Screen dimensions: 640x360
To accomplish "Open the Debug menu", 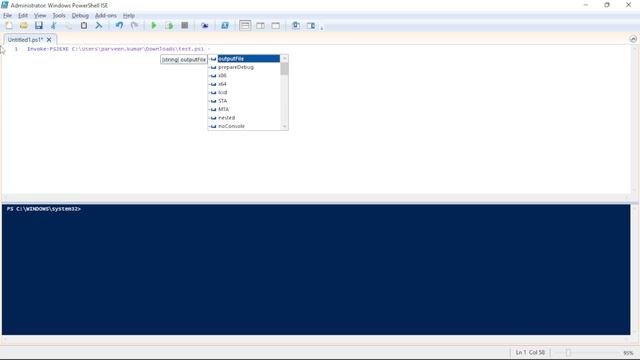I will click(80, 16).
